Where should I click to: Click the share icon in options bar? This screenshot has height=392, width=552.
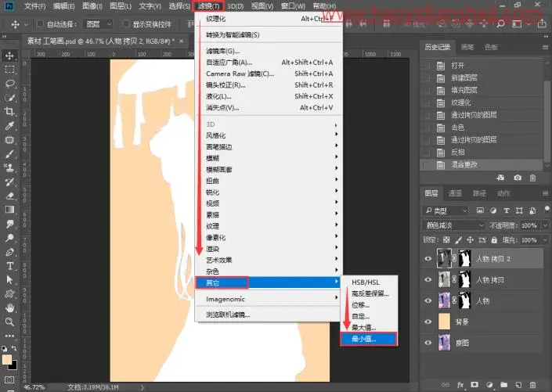tap(542, 24)
